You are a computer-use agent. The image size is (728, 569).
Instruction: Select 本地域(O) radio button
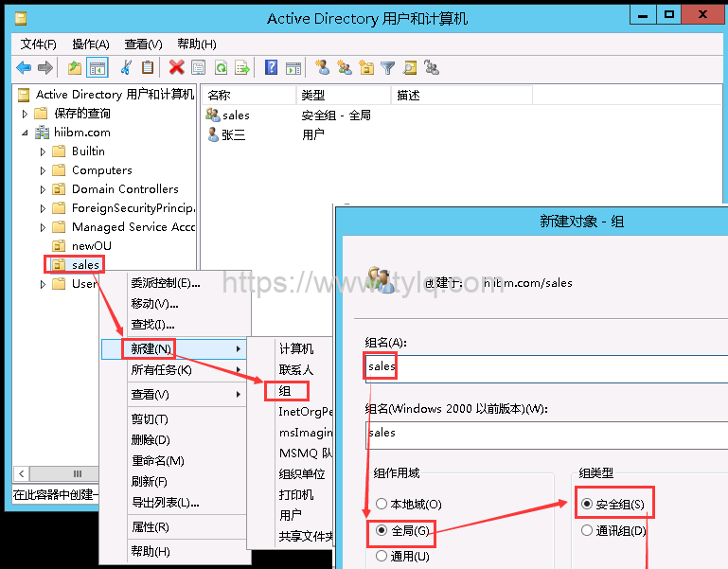(x=382, y=504)
